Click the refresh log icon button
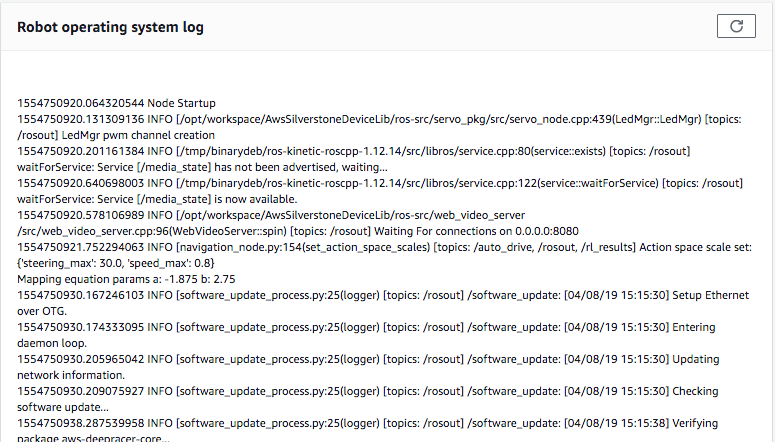 pos(736,27)
